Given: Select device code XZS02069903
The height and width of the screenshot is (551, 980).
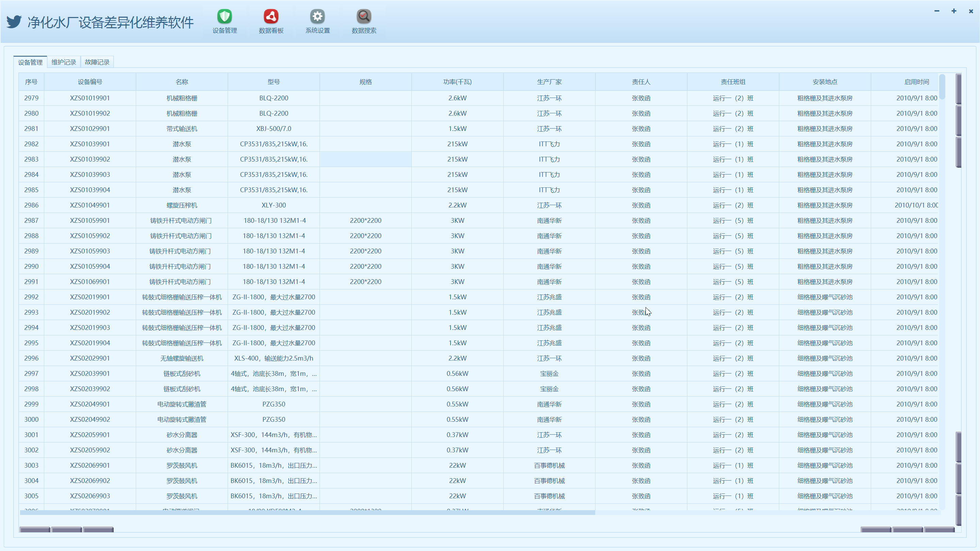Looking at the screenshot, I should point(90,496).
